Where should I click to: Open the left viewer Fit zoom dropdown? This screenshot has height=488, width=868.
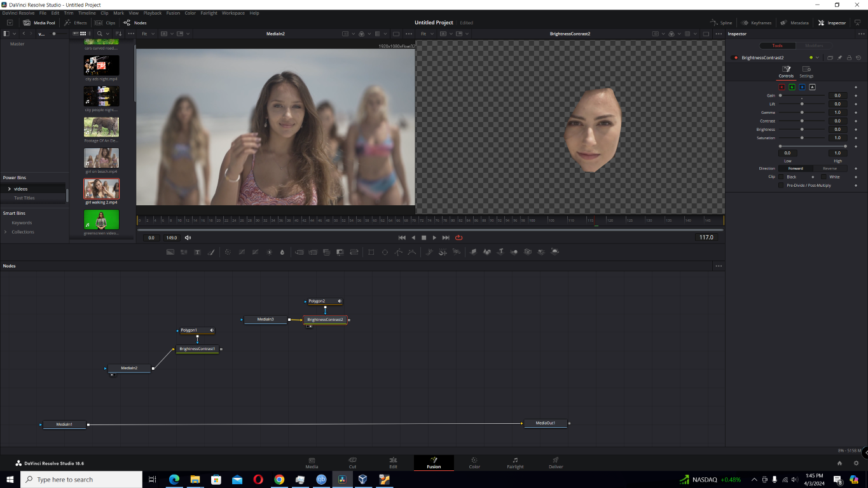[x=147, y=34]
